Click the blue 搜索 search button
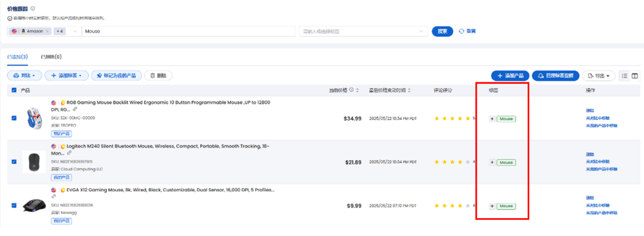This screenshot has width=644, height=236. pos(442,31)
